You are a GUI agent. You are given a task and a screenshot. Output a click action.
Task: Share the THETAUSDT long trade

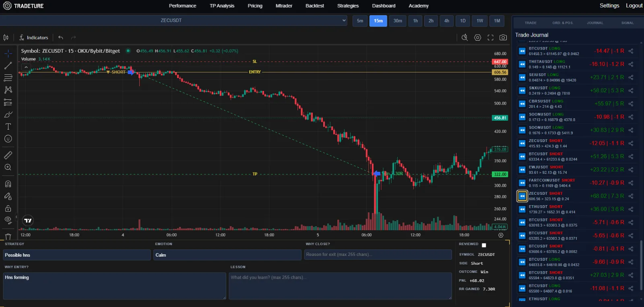[x=631, y=64]
